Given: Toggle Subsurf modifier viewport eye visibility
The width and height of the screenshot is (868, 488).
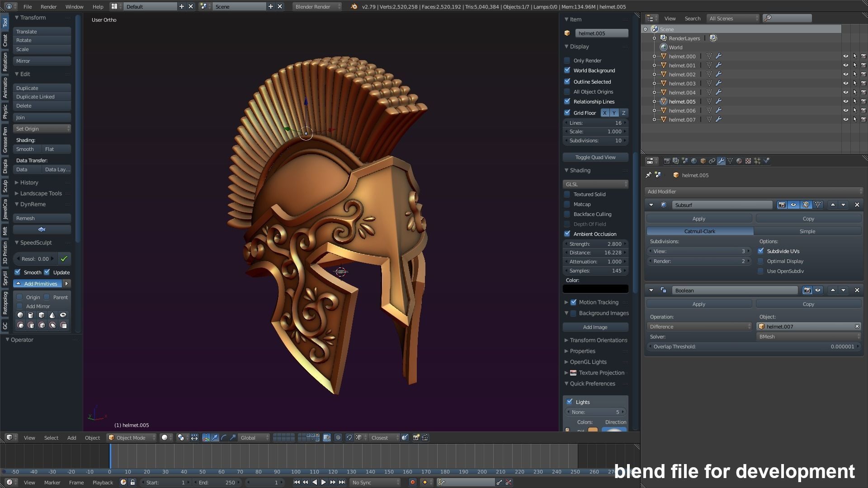Looking at the screenshot, I should [x=793, y=205].
